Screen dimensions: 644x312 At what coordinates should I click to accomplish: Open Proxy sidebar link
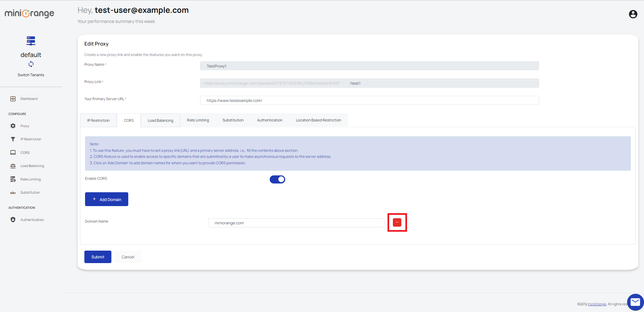pyautogui.click(x=25, y=126)
